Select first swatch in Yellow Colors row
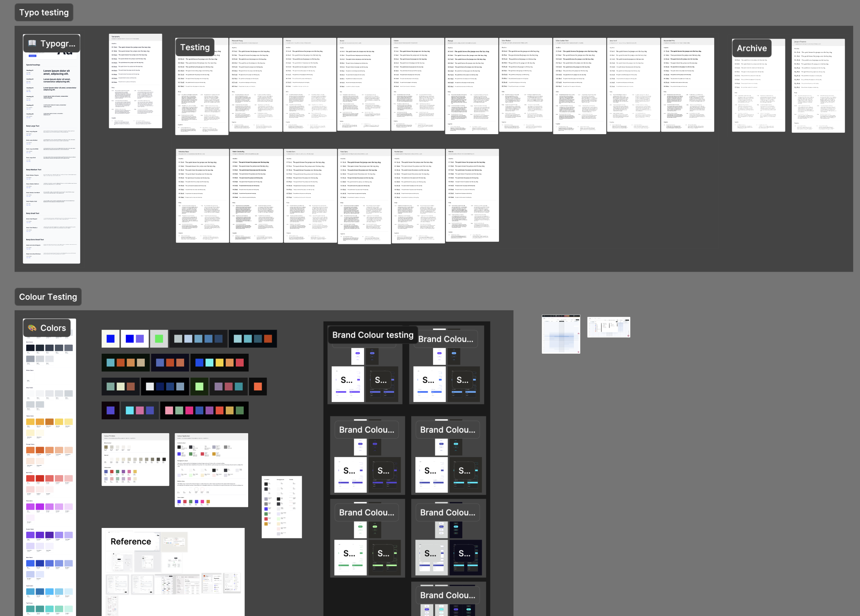The width and height of the screenshot is (860, 616). click(30, 422)
